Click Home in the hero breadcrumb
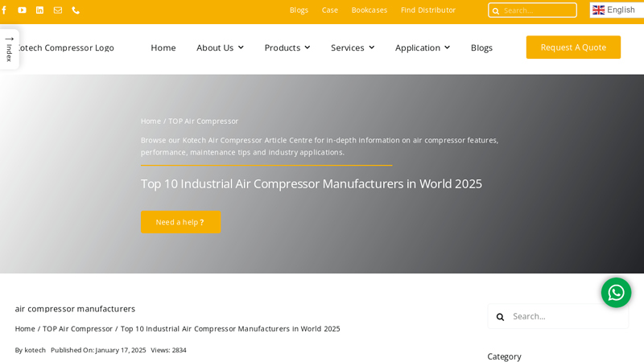This screenshot has width=644, height=362. (151, 121)
